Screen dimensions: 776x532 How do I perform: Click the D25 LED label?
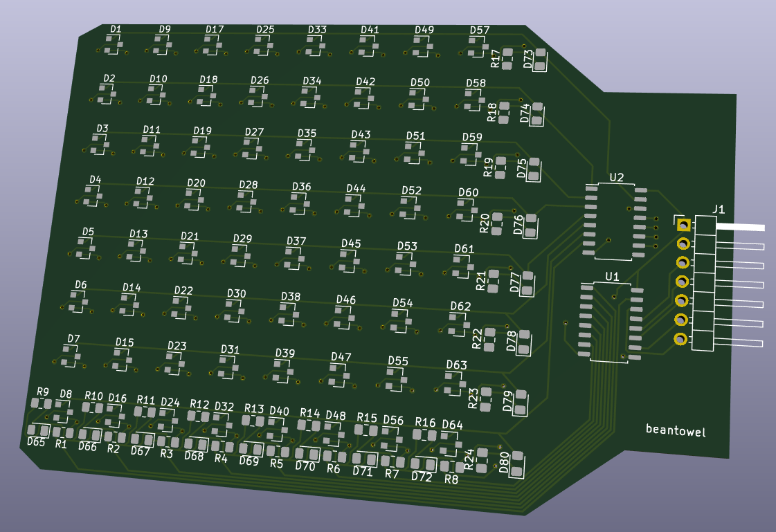coord(265,30)
